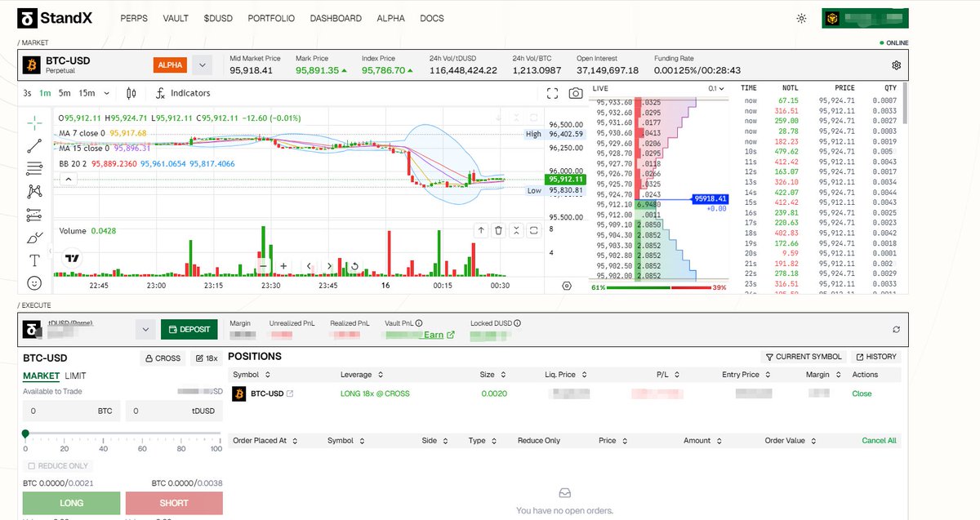Click the LONG button
This screenshot has width=980, height=520.
(x=71, y=503)
